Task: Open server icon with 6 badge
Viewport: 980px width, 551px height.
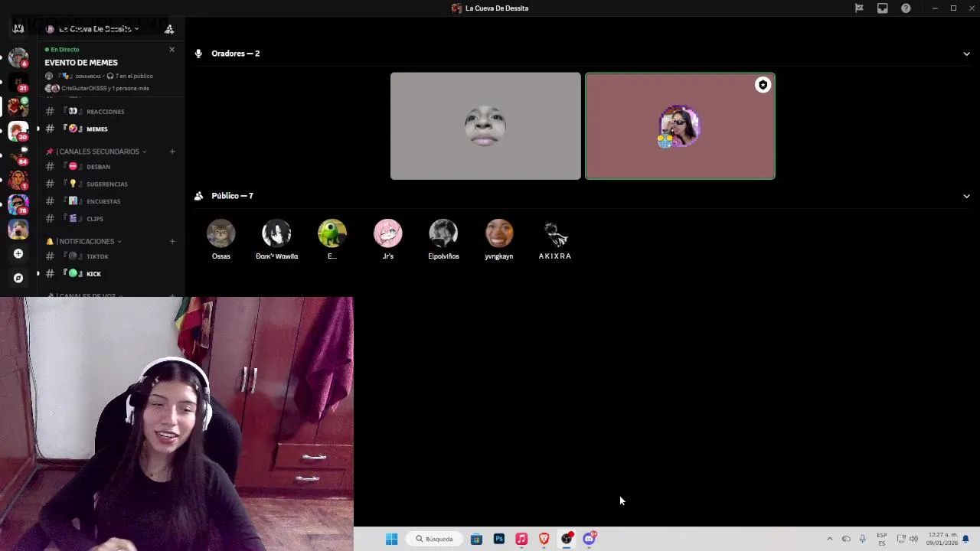Action: pos(18,57)
